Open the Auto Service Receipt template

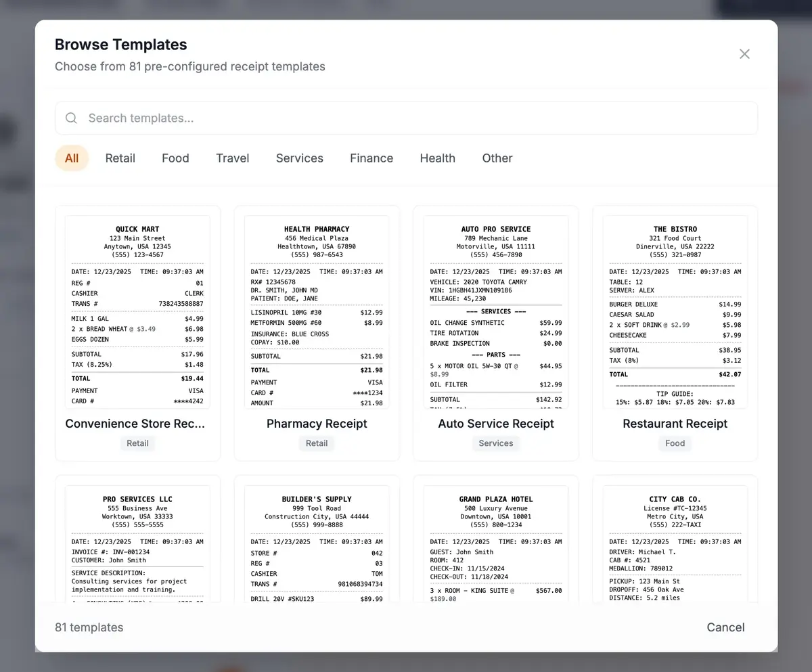[495, 332]
